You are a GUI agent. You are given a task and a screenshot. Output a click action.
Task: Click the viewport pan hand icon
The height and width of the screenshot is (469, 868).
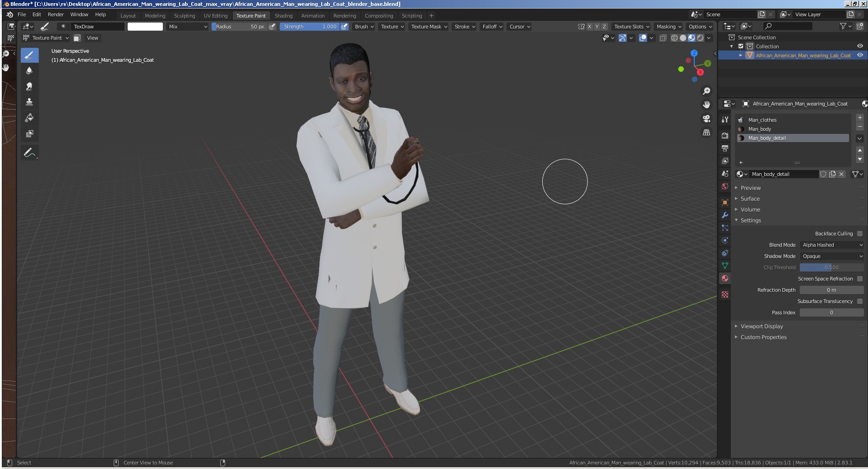706,105
